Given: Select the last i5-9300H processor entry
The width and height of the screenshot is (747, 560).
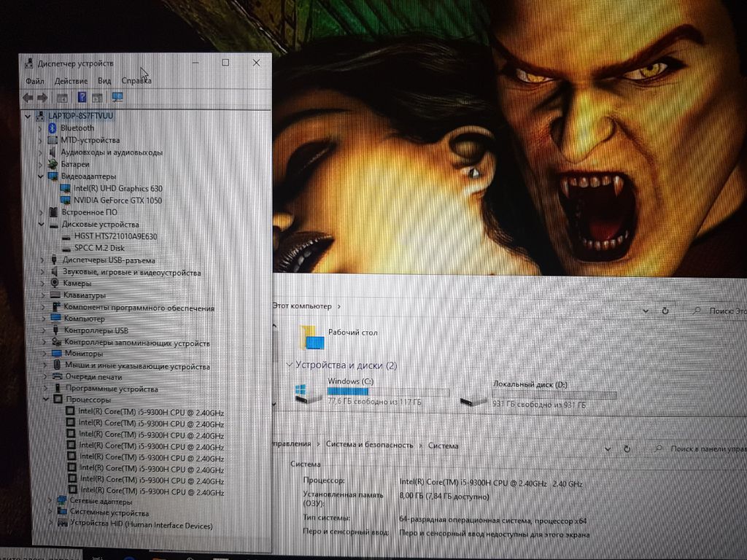Looking at the screenshot, I should (152, 491).
